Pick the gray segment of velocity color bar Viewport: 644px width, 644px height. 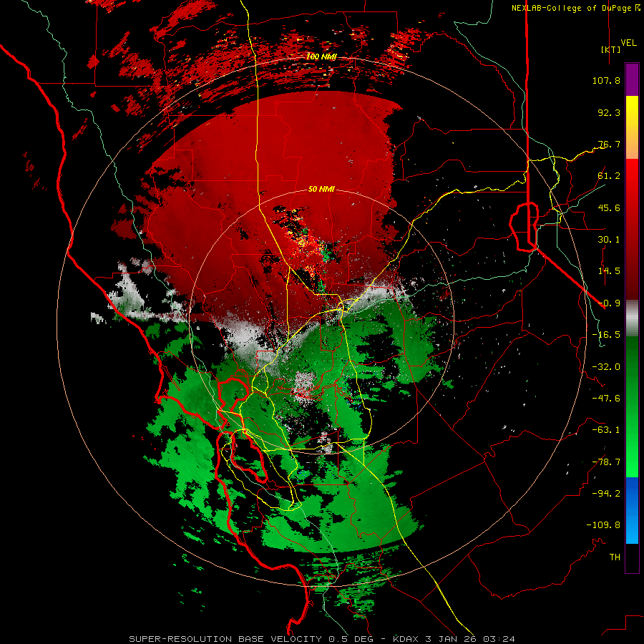click(x=632, y=318)
